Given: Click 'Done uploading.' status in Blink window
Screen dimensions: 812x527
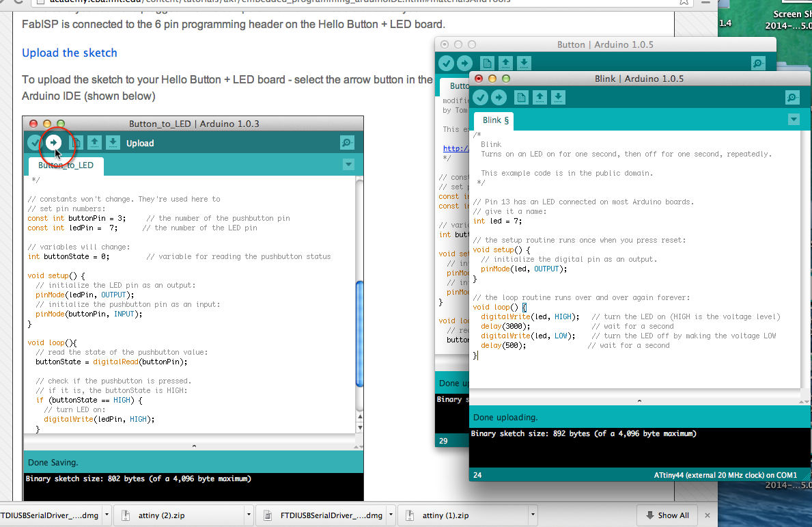Looking at the screenshot, I should tap(505, 417).
